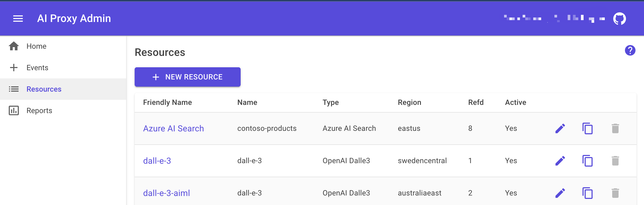The image size is (644, 205).
Task: Open the Azure AI Search link
Action: tap(173, 128)
